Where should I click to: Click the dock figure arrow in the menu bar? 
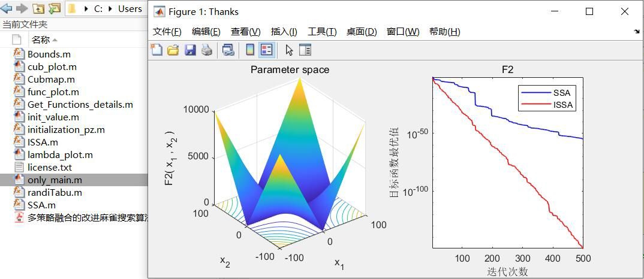tap(637, 32)
